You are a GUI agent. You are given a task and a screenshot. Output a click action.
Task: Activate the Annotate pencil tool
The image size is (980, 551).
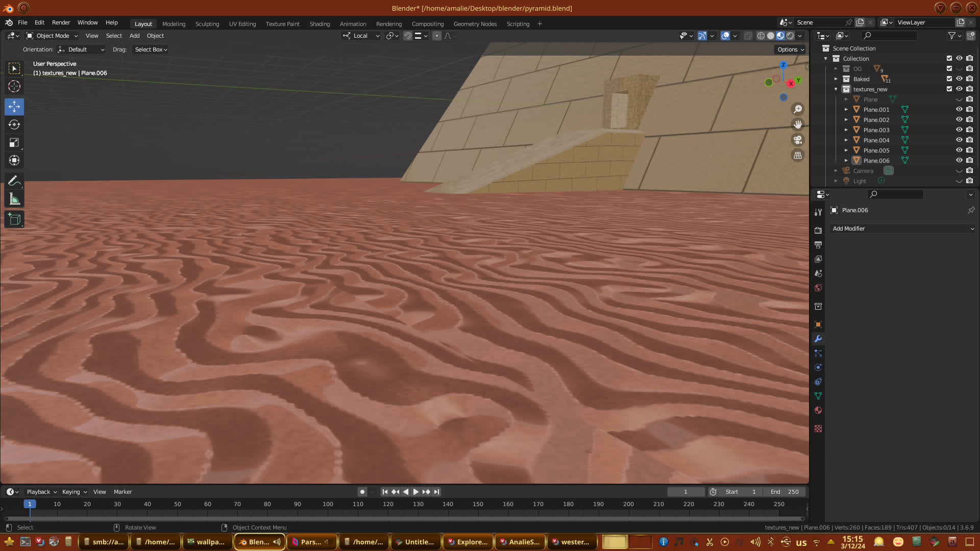14,181
